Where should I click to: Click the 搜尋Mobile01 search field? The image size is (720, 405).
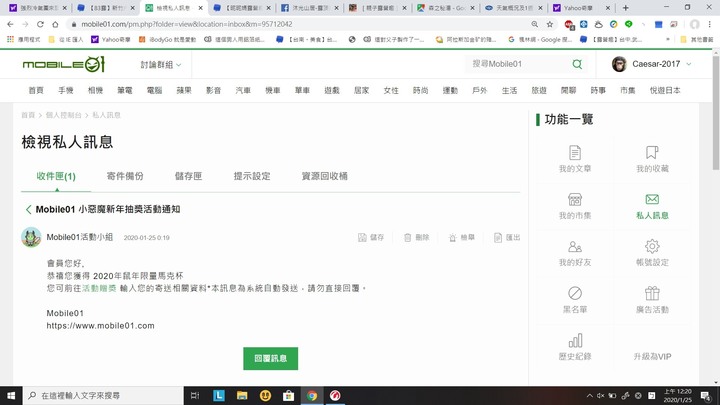point(519,64)
